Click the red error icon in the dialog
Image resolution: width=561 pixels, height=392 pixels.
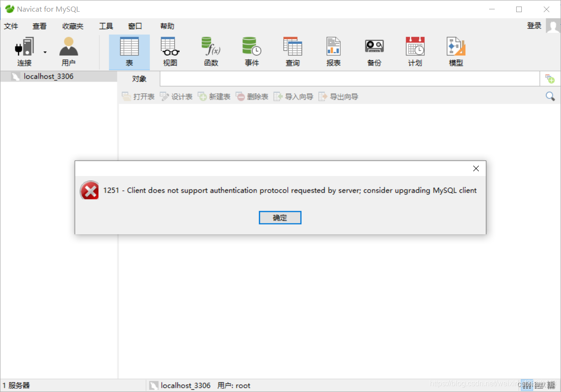(90, 190)
